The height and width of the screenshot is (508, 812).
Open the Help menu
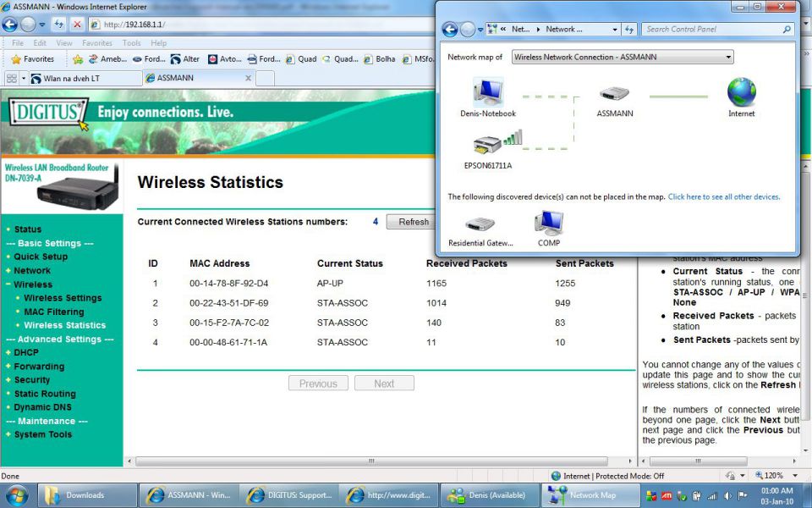158,43
